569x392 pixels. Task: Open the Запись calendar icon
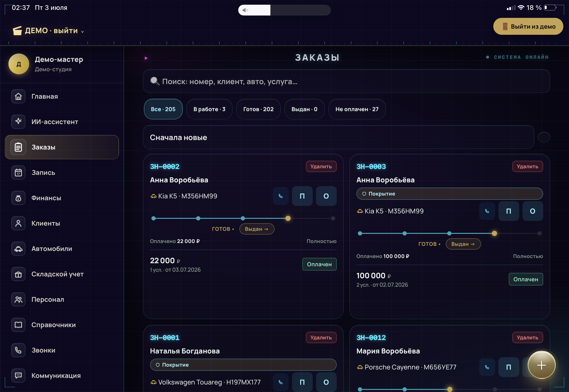[x=18, y=172]
